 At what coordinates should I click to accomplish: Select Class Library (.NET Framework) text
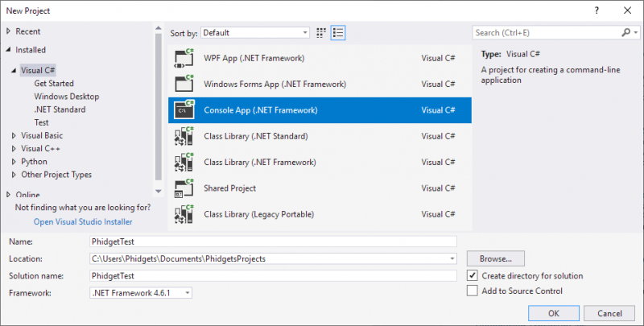260,162
